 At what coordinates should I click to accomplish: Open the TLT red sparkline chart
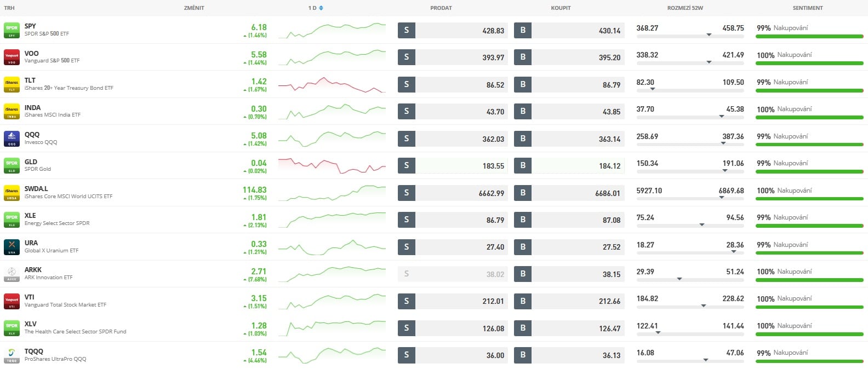332,84
